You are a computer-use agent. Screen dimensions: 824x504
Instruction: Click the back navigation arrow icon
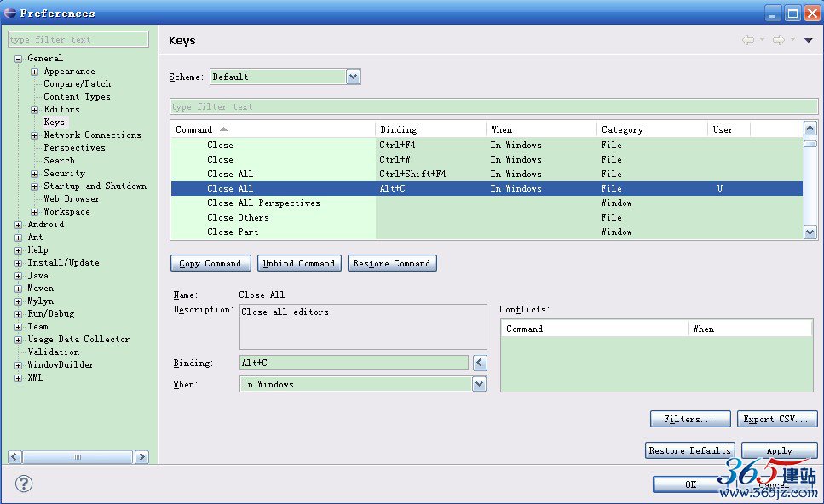pyautogui.click(x=748, y=40)
